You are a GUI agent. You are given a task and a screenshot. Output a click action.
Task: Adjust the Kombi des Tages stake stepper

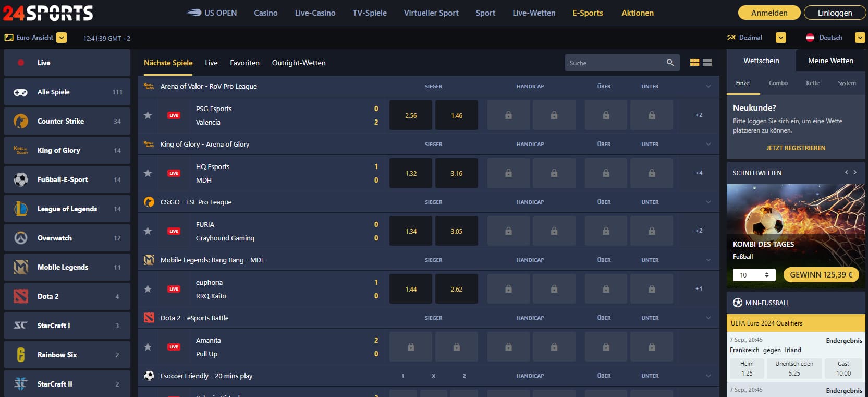(766, 275)
